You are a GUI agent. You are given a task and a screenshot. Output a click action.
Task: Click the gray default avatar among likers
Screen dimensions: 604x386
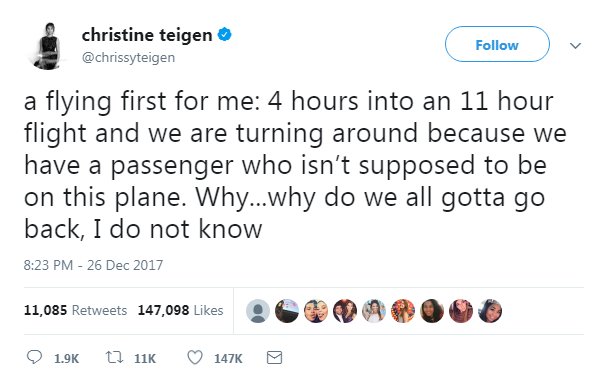(x=258, y=310)
